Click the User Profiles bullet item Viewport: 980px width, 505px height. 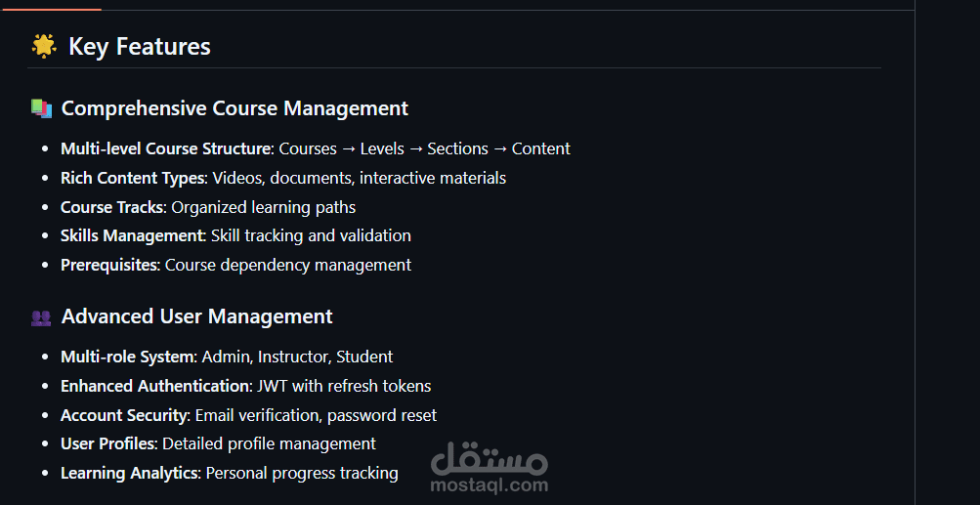click(x=218, y=443)
